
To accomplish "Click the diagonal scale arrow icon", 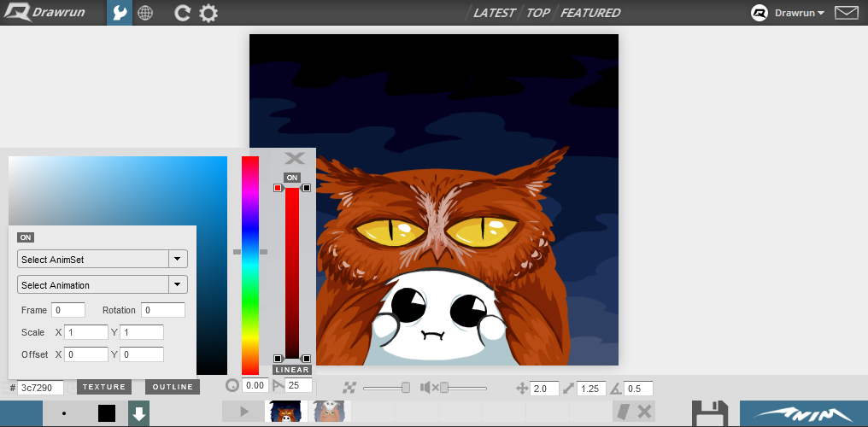I will [x=569, y=389].
